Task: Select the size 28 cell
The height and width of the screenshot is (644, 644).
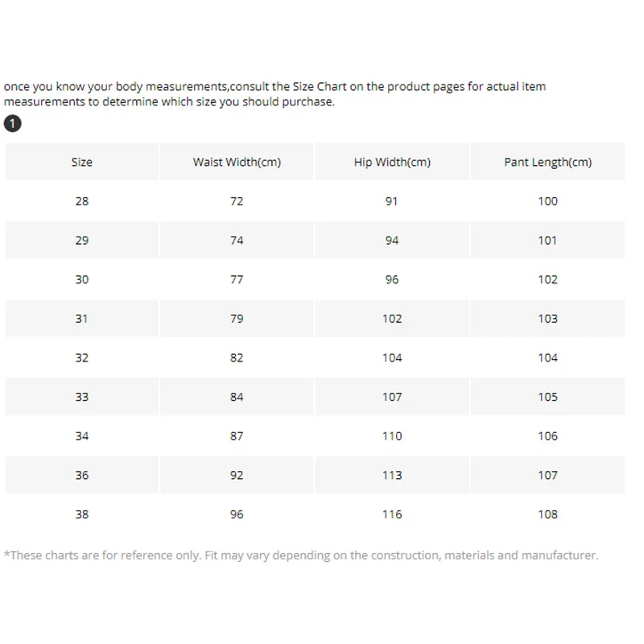Action: [x=82, y=201]
